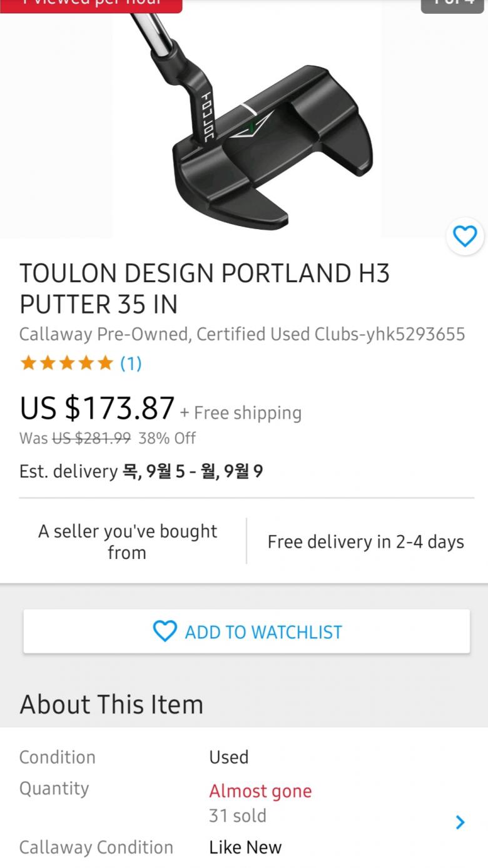Tap the heart icon beside the product image

click(465, 237)
